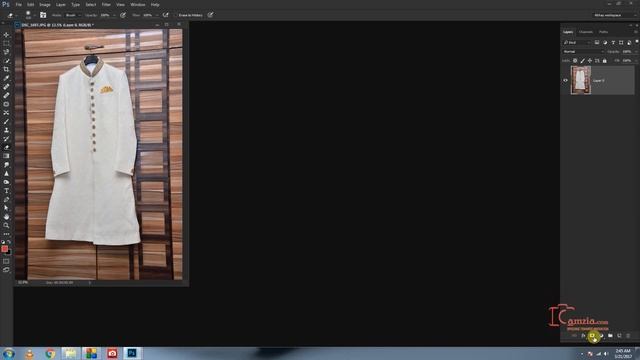Select the Rectangular Marquee tool
This screenshot has width=640, height=360.
[6, 43]
